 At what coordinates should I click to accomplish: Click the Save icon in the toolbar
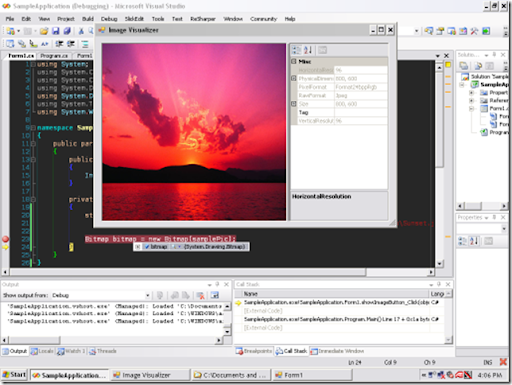(56, 31)
